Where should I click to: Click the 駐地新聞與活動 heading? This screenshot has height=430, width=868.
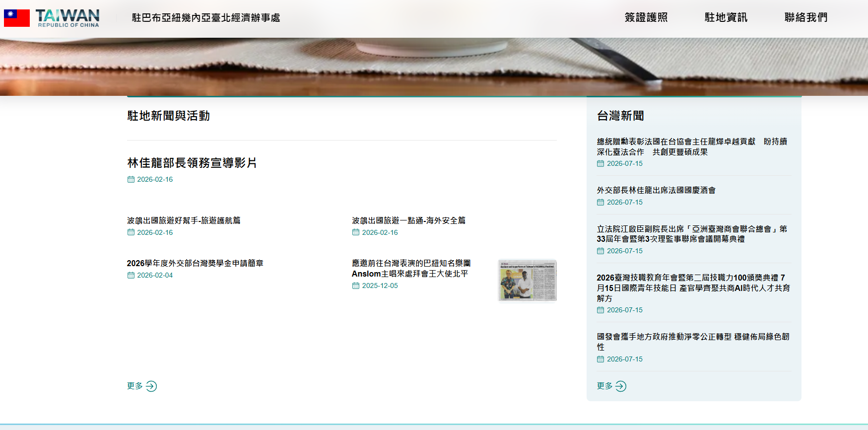pyautogui.click(x=169, y=116)
